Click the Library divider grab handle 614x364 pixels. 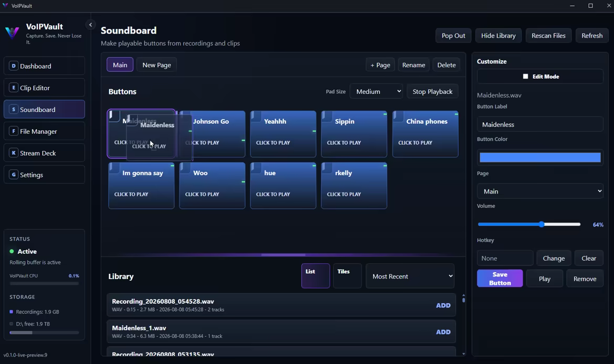click(283, 255)
